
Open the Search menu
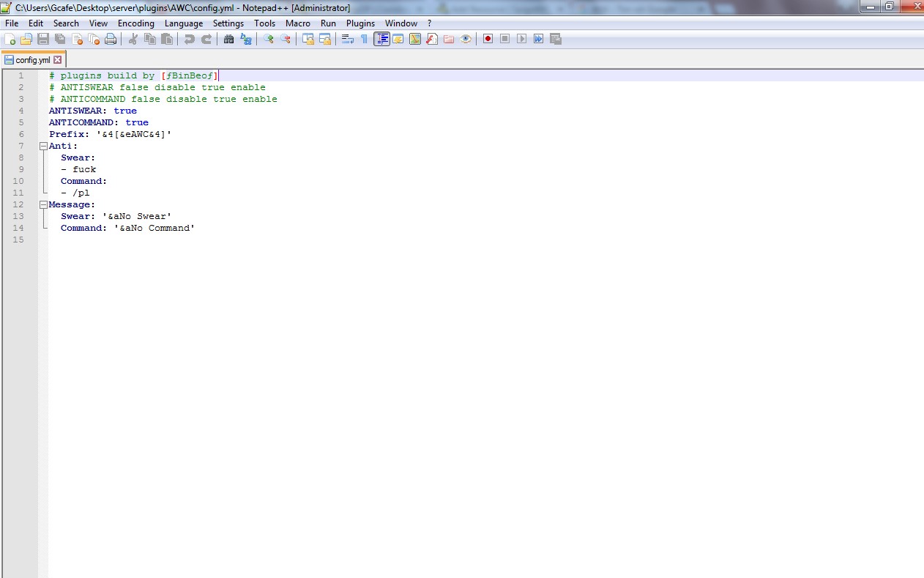pyautogui.click(x=66, y=23)
